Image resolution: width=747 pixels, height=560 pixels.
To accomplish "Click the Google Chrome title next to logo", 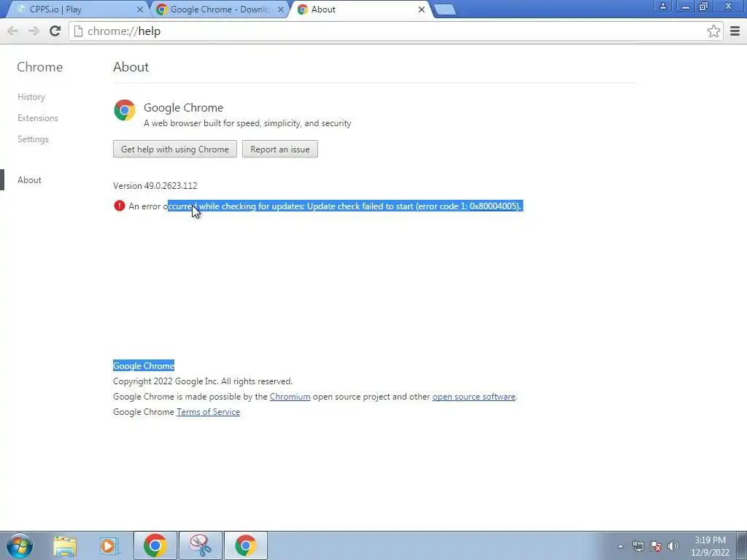I will [x=183, y=108].
